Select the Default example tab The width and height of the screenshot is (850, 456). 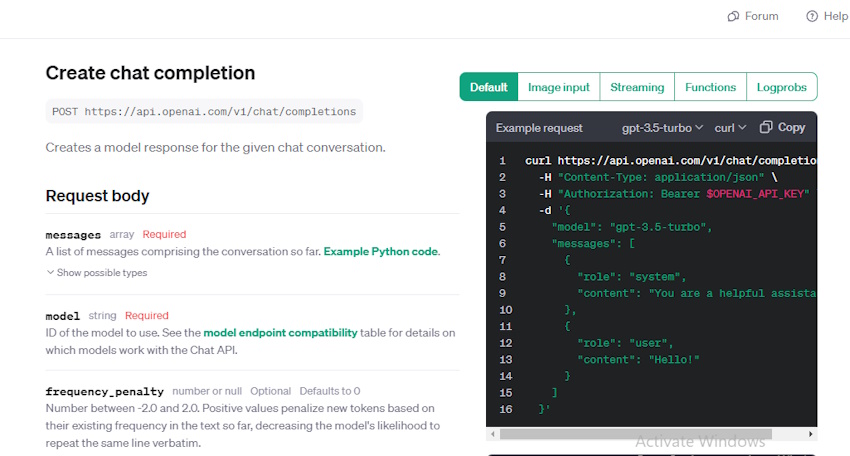coord(488,87)
